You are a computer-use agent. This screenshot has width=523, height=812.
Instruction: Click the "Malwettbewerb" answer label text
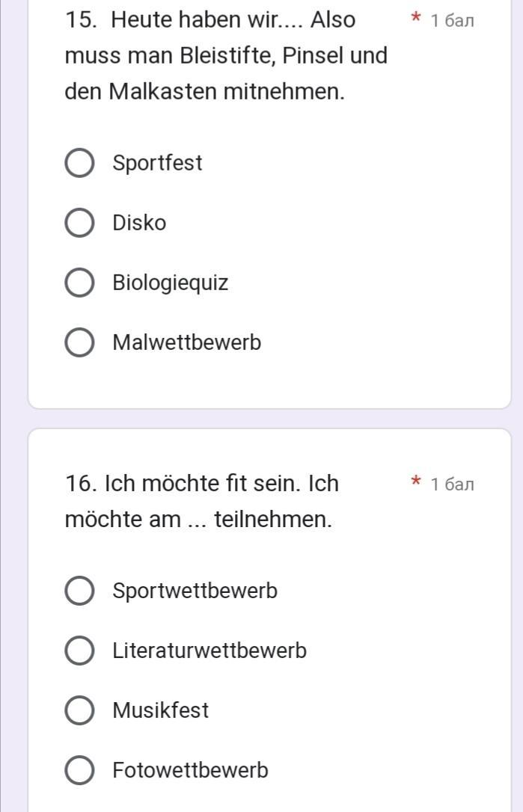pos(186,342)
